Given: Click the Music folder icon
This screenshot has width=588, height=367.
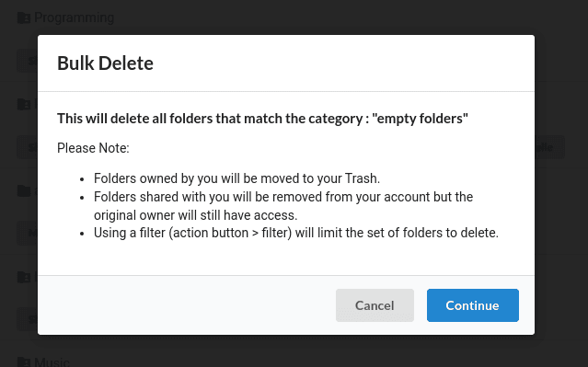Looking at the screenshot, I should point(24,362).
